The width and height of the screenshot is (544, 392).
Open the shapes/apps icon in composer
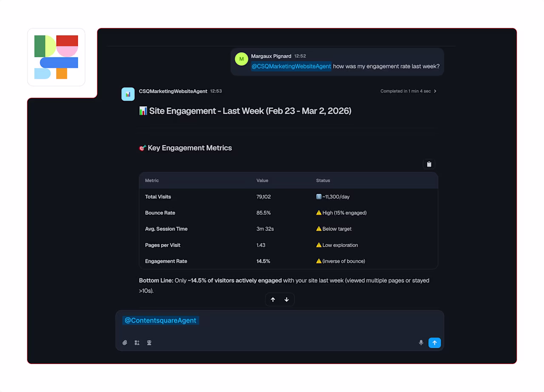(x=137, y=343)
